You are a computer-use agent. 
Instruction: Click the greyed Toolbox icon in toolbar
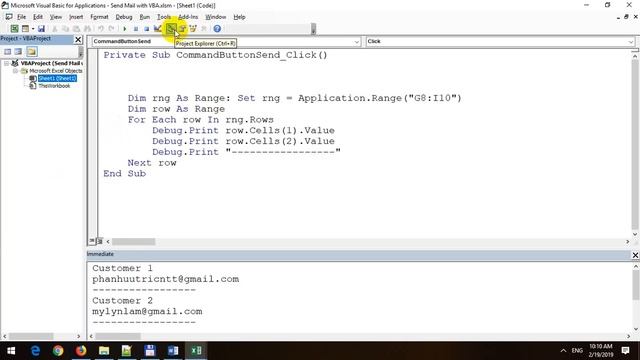[x=204, y=29]
